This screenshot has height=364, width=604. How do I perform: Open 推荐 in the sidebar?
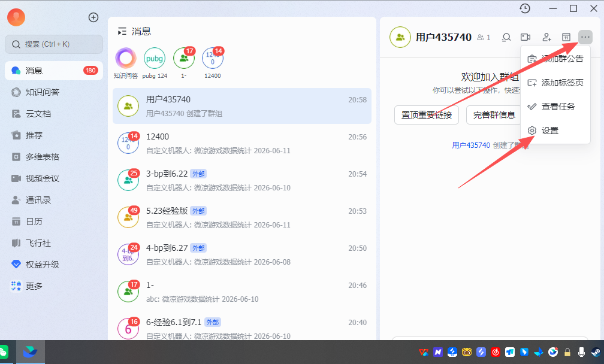click(54, 135)
